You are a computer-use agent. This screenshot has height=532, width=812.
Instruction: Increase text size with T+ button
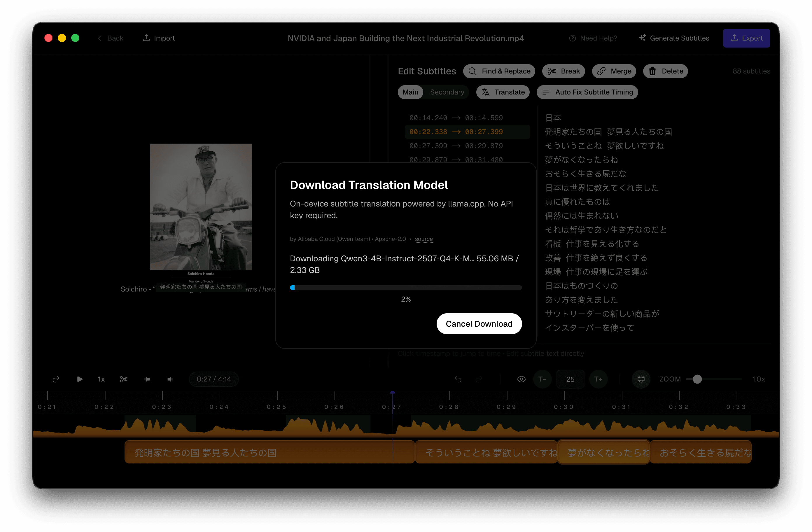point(598,379)
